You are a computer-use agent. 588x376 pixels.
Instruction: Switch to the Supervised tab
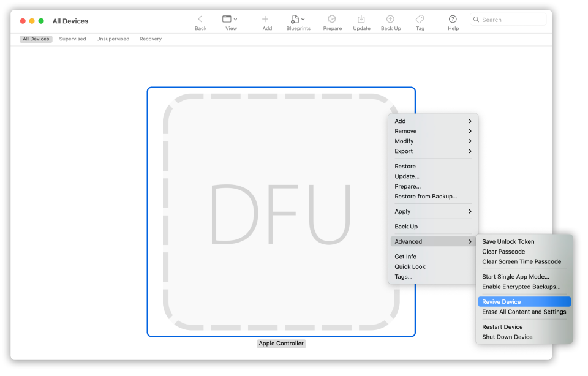click(72, 39)
